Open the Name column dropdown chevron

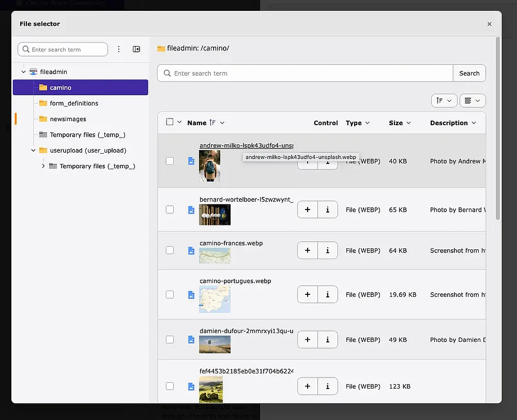coord(222,123)
